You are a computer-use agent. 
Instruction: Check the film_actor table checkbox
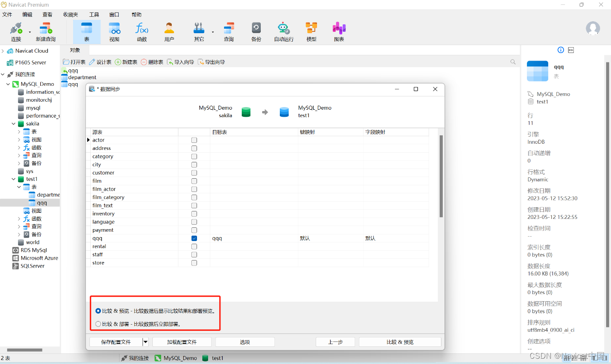[x=194, y=189]
